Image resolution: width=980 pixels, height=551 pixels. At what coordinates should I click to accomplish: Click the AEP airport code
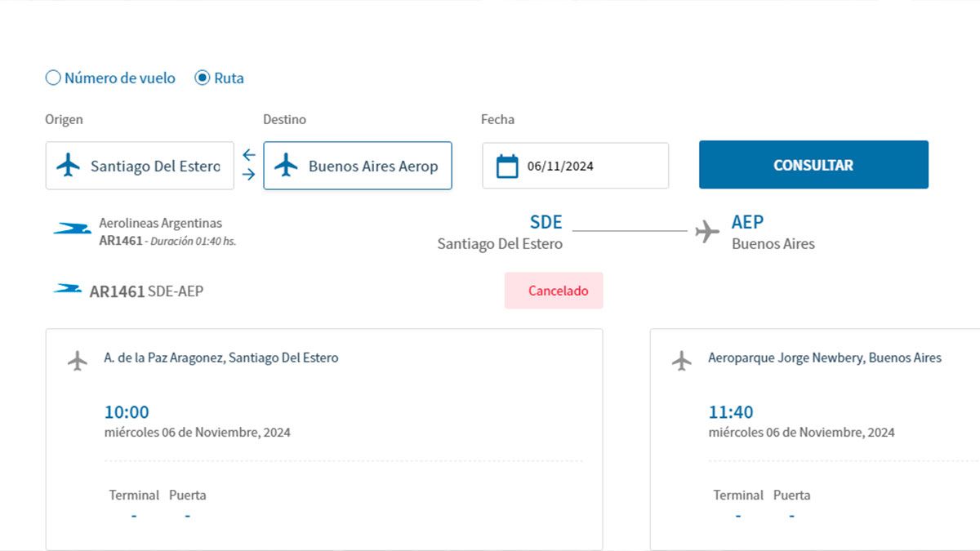point(747,222)
